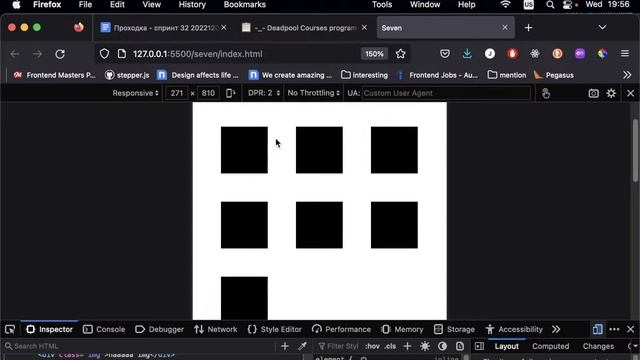The image size is (640, 360).
Task: Open the Tools menu
Action: pyautogui.click(x=382, y=5)
